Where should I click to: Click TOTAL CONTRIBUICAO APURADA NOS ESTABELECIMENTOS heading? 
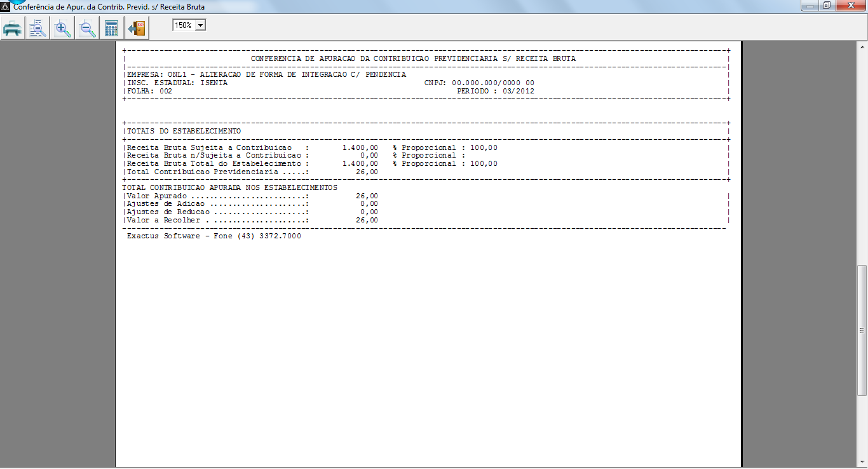pos(229,188)
